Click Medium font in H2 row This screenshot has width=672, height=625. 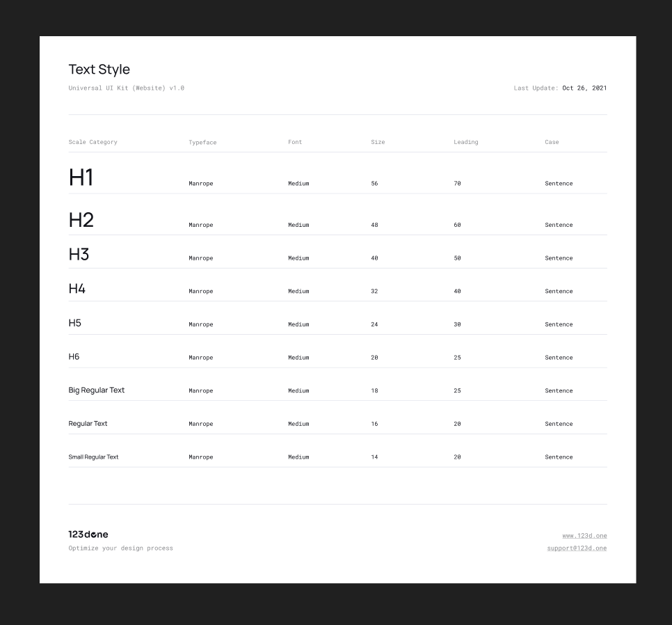tap(298, 225)
